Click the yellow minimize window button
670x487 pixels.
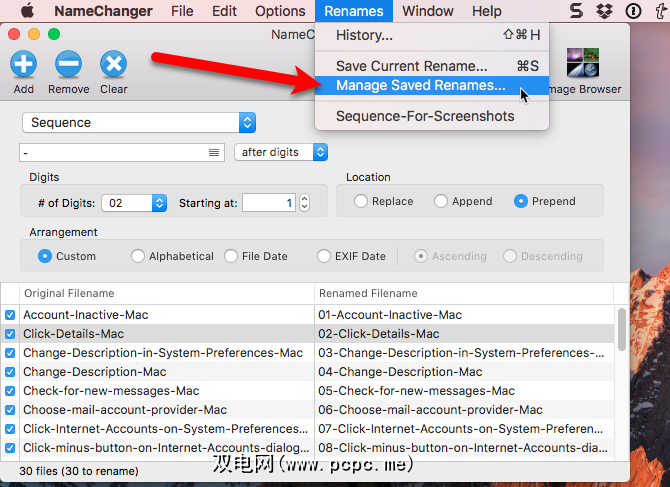34,34
